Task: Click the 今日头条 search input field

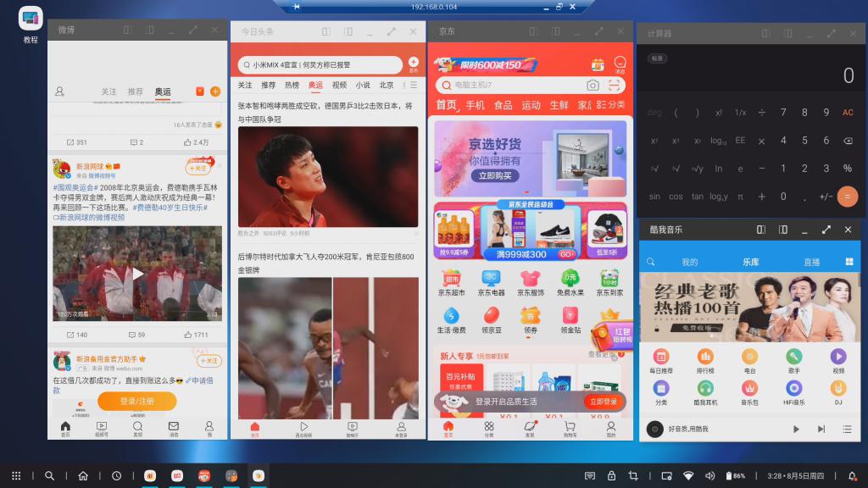Action: point(320,64)
